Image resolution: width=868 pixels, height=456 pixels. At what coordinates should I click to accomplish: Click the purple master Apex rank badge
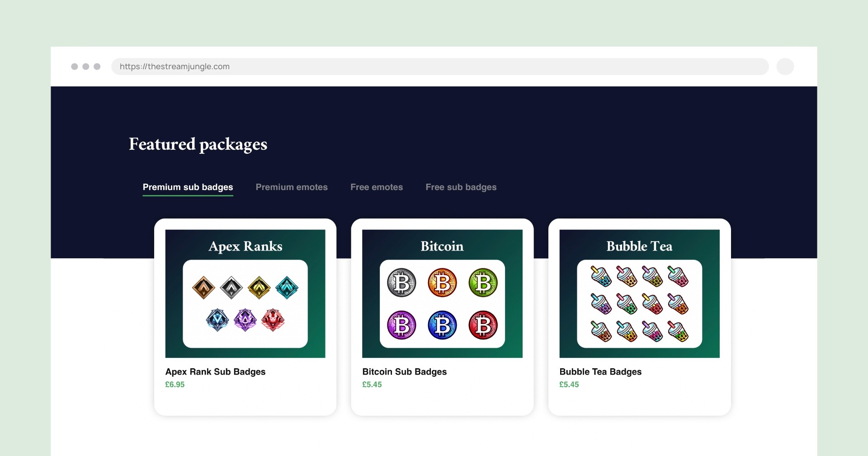click(x=245, y=320)
